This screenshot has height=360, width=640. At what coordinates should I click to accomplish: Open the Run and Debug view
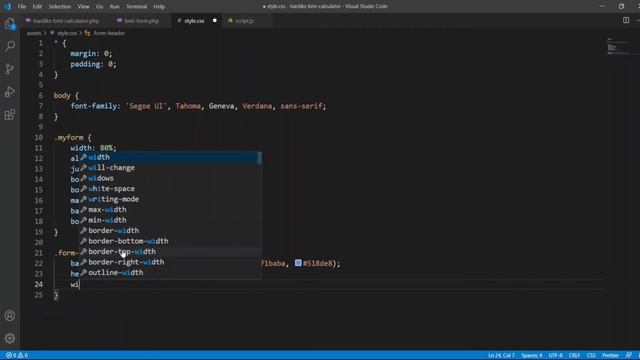(10, 92)
